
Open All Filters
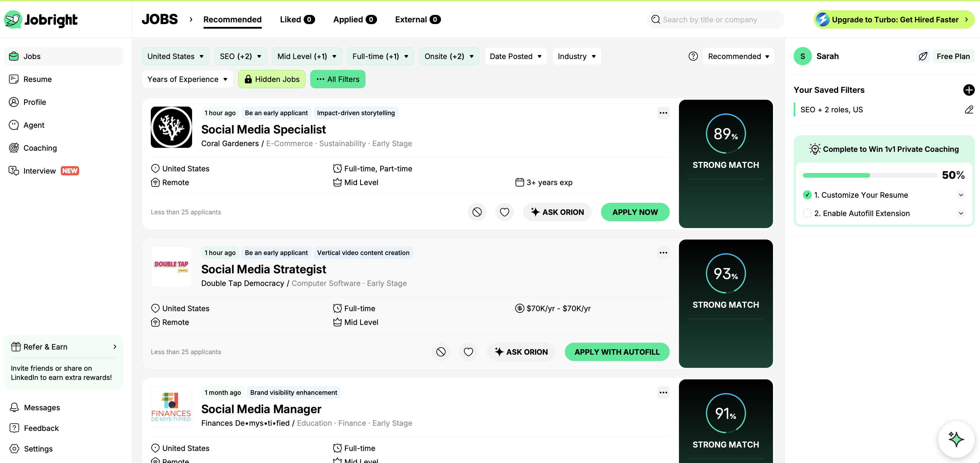(337, 79)
